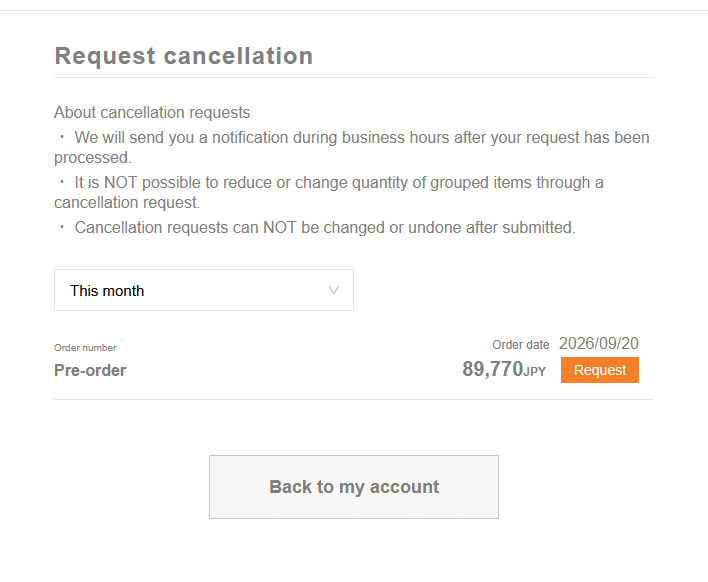Image resolution: width=708 pixels, height=582 pixels.
Task: Select the "About cancellation requests" subtitle
Action: (152, 112)
